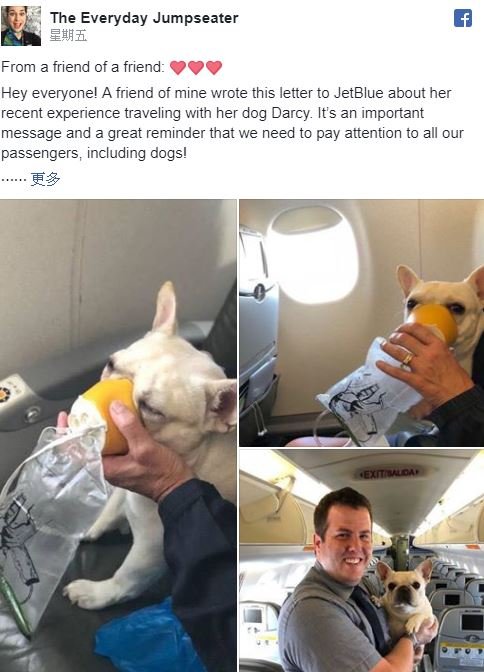The height and width of the screenshot is (672, 484).
Task: Open The Everyday Jumpseater page name link
Action: pos(144,18)
